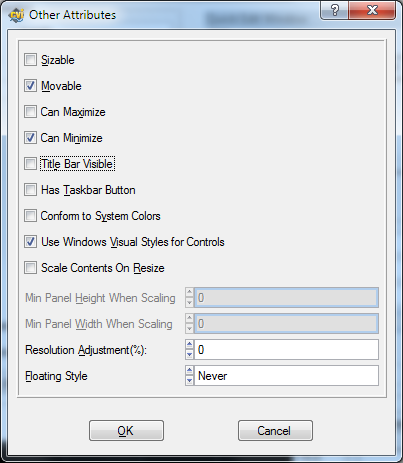
Task: Increment Resolution Adjustment with up arrow
Action: click(190, 345)
